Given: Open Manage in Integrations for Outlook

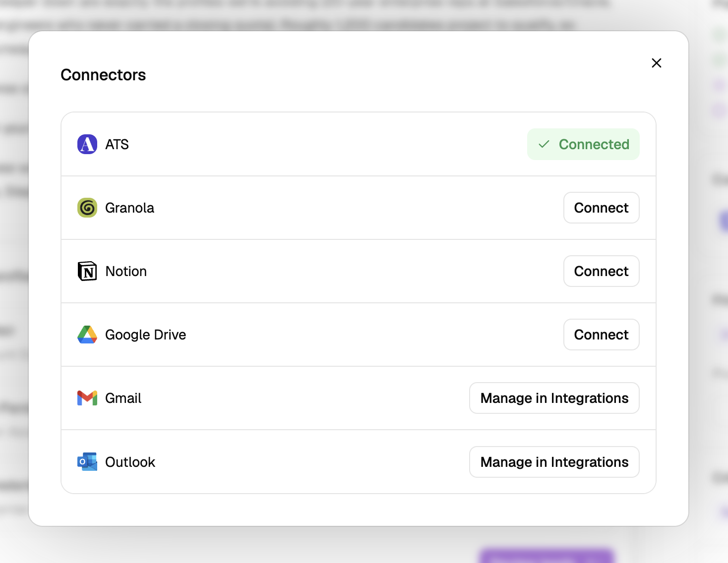Looking at the screenshot, I should (x=554, y=462).
